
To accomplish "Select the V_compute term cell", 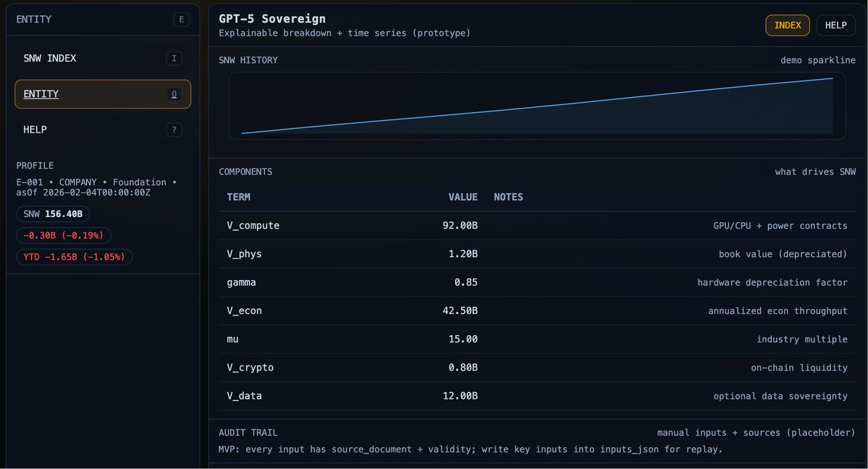I will click(x=253, y=226).
